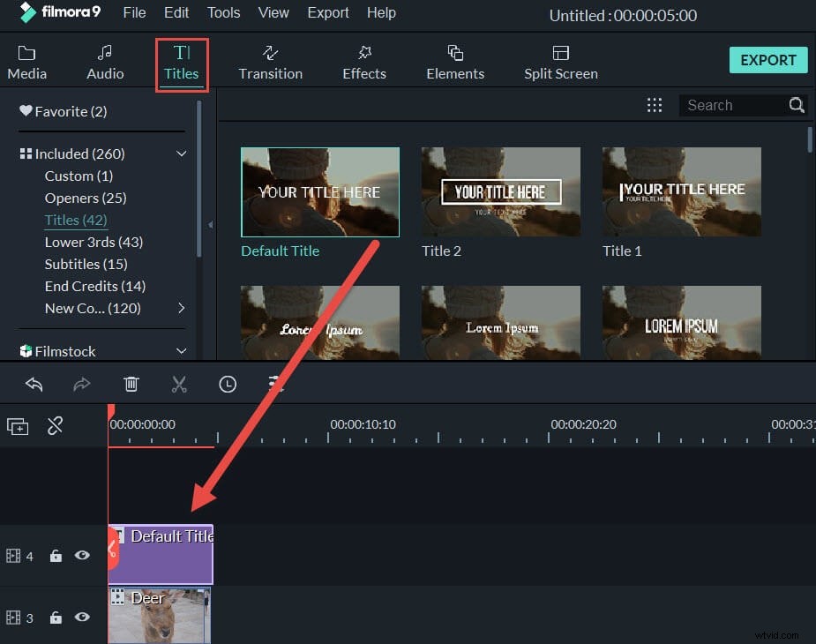Click the detach audio icon
This screenshot has width=816, height=644.
click(55, 425)
